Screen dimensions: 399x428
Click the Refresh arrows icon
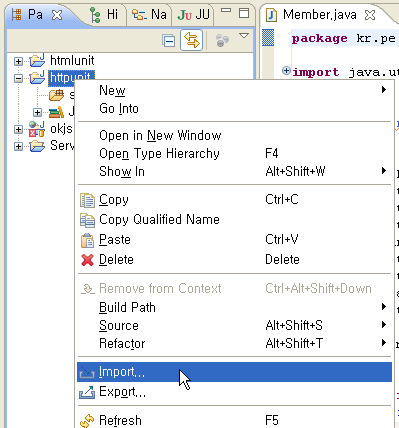(87, 421)
